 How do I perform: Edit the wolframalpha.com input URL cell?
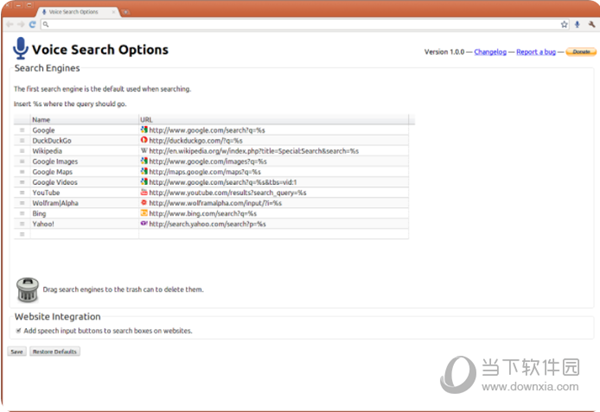click(274, 203)
